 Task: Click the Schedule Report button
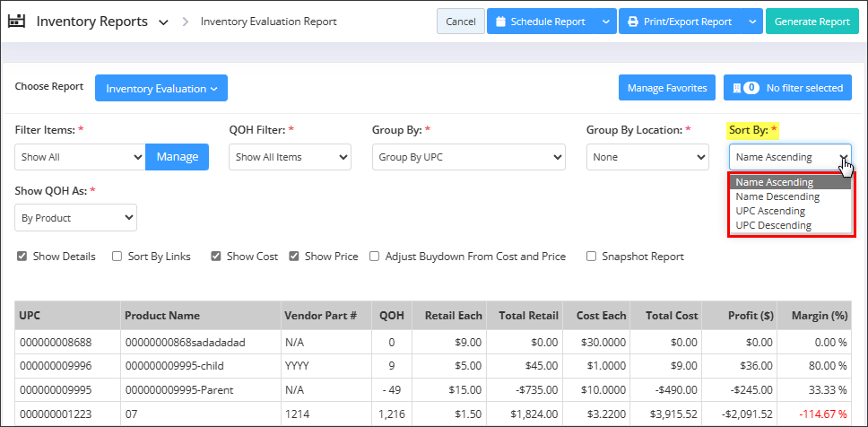541,22
